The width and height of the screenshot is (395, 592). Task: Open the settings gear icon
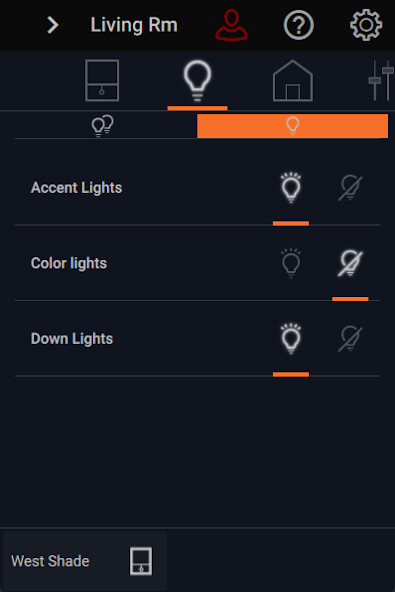[366, 25]
